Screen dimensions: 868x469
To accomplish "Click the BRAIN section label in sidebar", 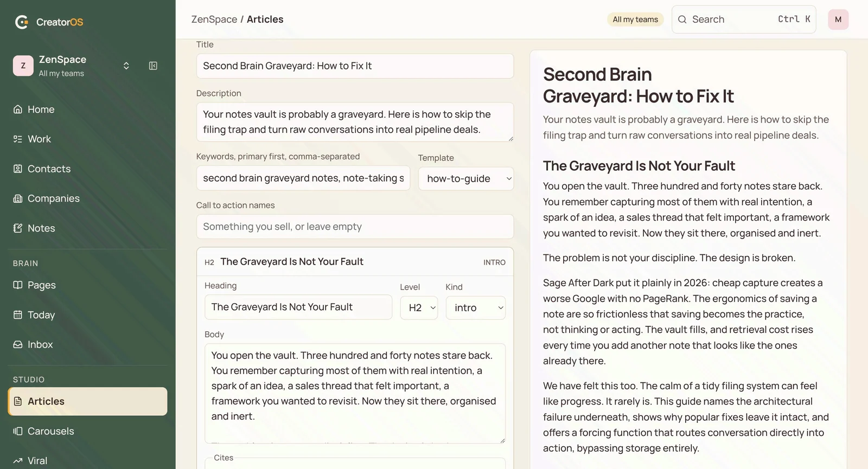I will 25,264.
